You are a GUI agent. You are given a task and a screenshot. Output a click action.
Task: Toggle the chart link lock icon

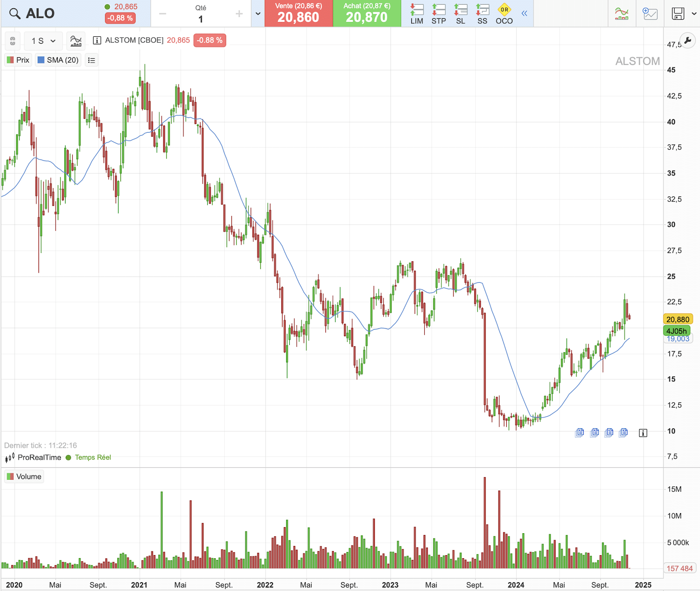13,41
